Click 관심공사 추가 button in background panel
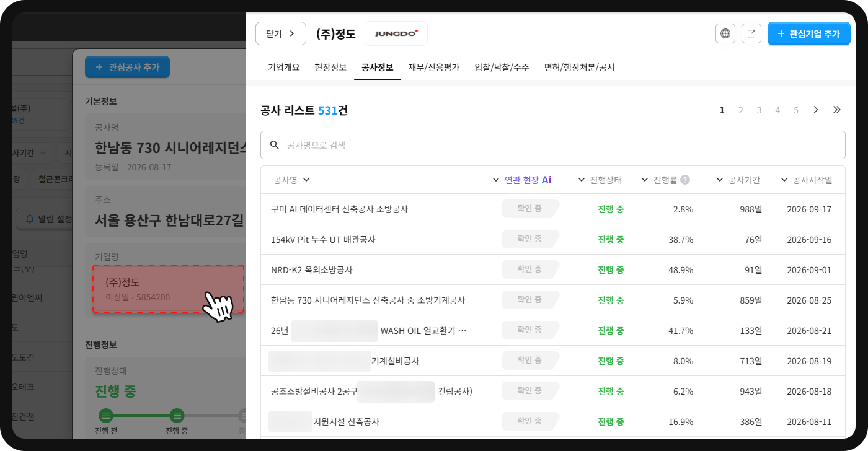The width and height of the screenshot is (868, 451). pos(127,67)
